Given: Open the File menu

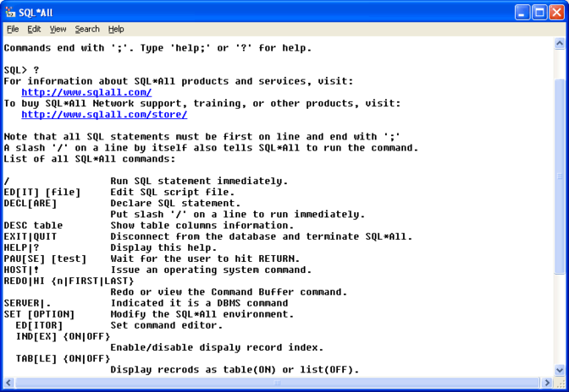Looking at the screenshot, I should [13, 29].
